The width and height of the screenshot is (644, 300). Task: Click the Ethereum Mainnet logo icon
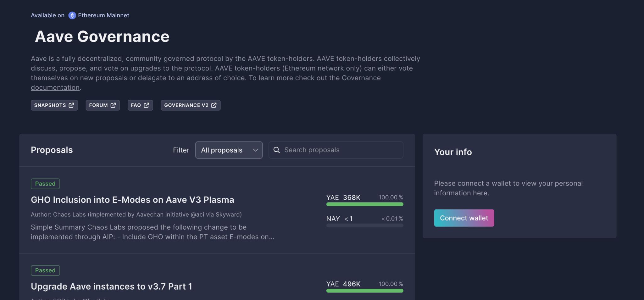point(72,15)
